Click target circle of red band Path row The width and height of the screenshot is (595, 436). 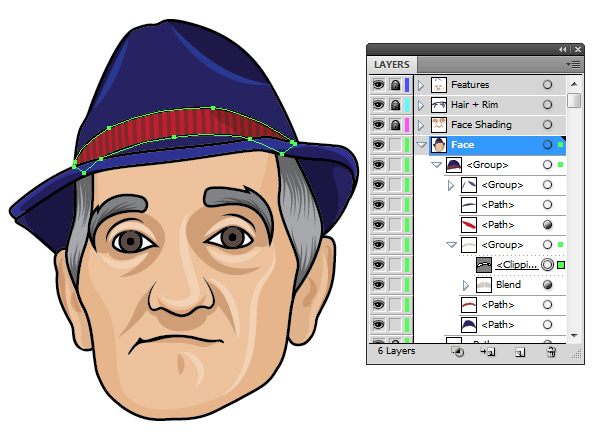pyautogui.click(x=547, y=225)
